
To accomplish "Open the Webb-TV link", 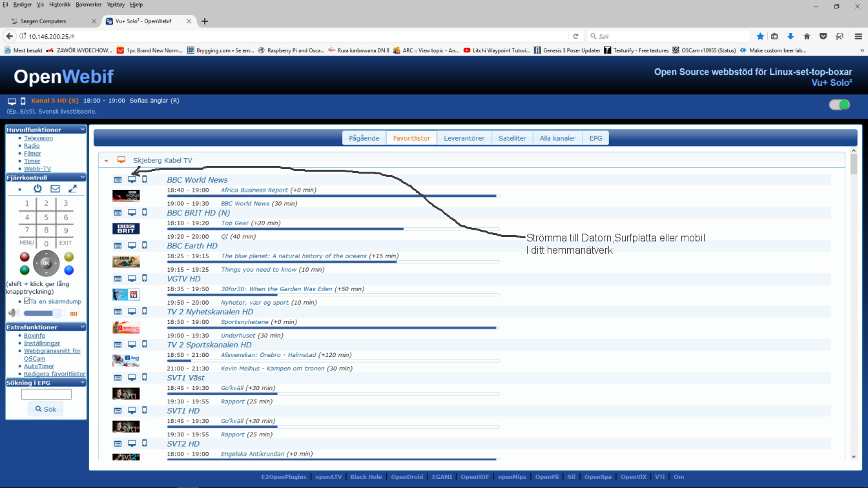I will pos(37,168).
